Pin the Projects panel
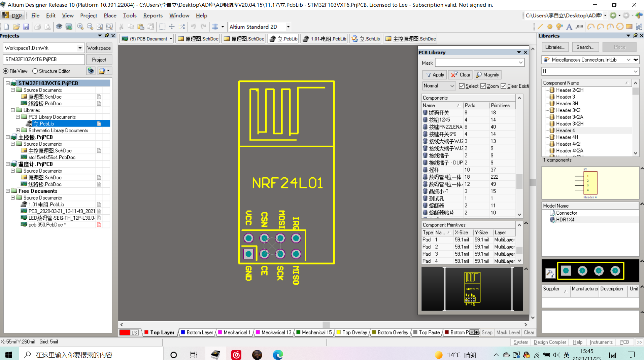 pyautogui.click(x=107, y=35)
